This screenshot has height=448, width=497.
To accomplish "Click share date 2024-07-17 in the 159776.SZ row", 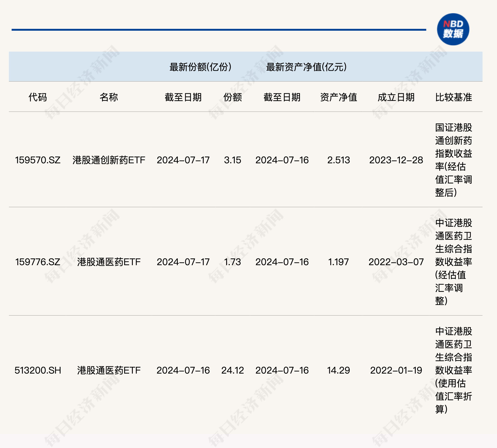I will [183, 262].
